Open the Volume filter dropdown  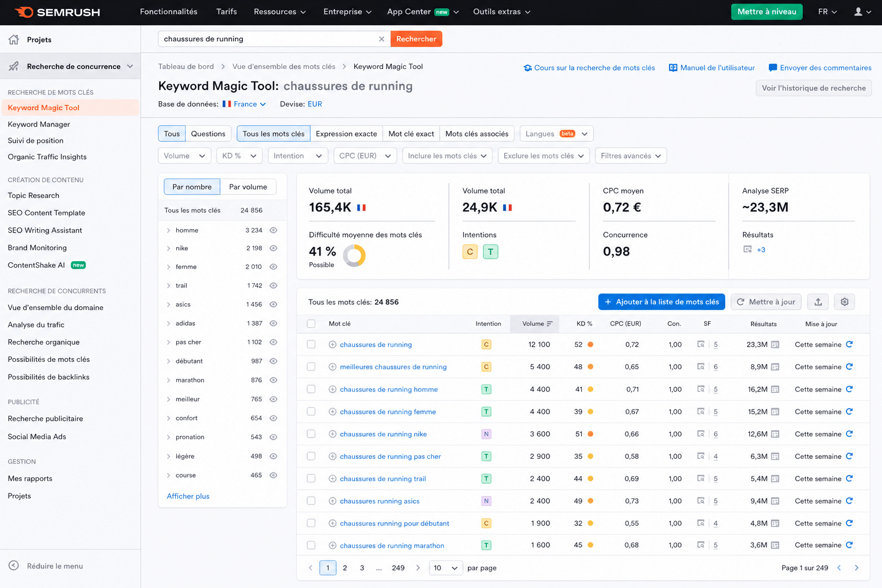pos(184,156)
